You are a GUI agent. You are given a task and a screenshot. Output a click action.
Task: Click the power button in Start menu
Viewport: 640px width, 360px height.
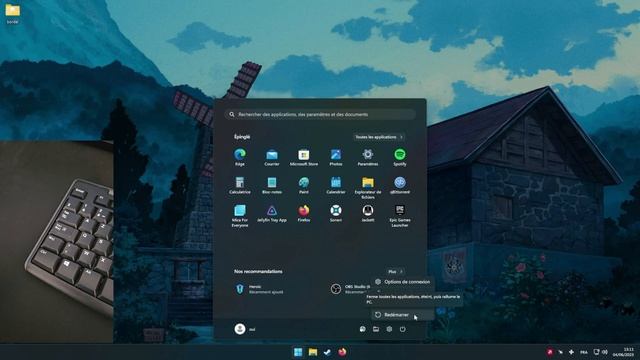tap(402, 329)
